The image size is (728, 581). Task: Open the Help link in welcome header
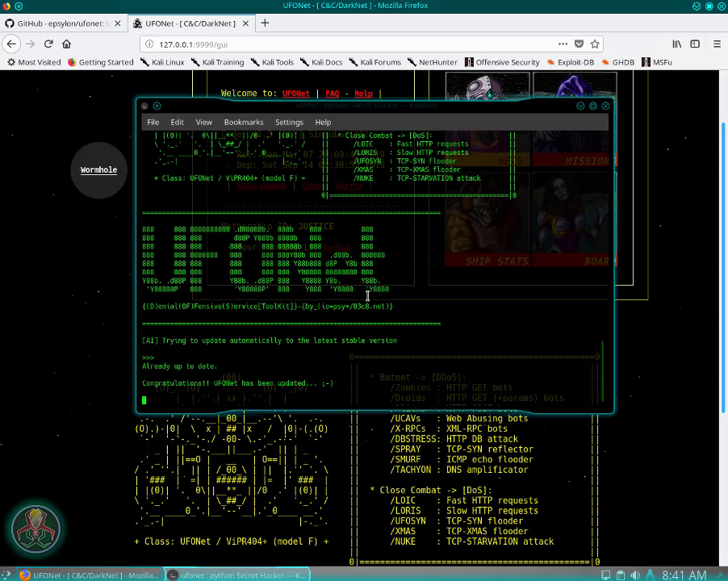pos(363,94)
